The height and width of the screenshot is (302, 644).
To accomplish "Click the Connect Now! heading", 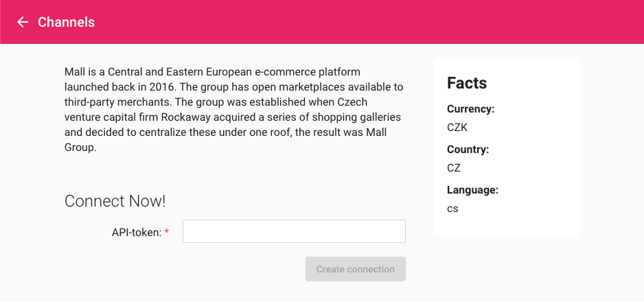I will 115,201.
